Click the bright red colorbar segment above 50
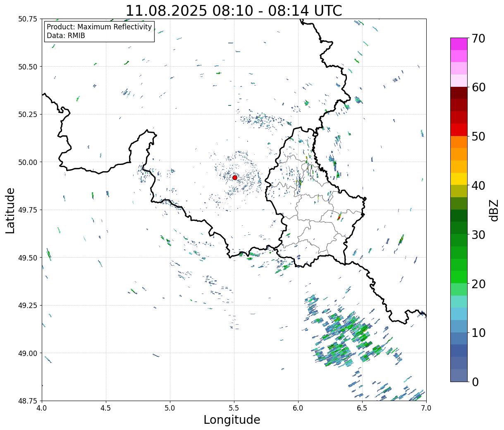 [x=459, y=130]
